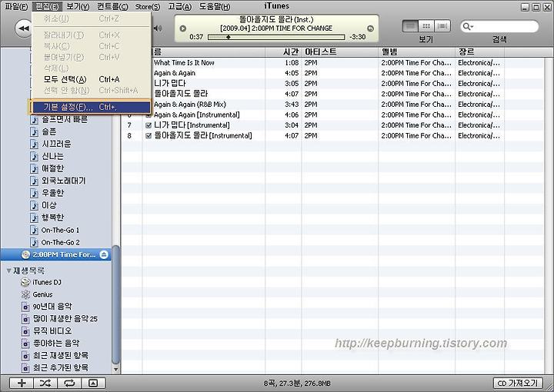This screenshot has width=554, height=392.
Task: Toggle repeat button at bottom
Action: pyautogui.click(x=69, y=383)
